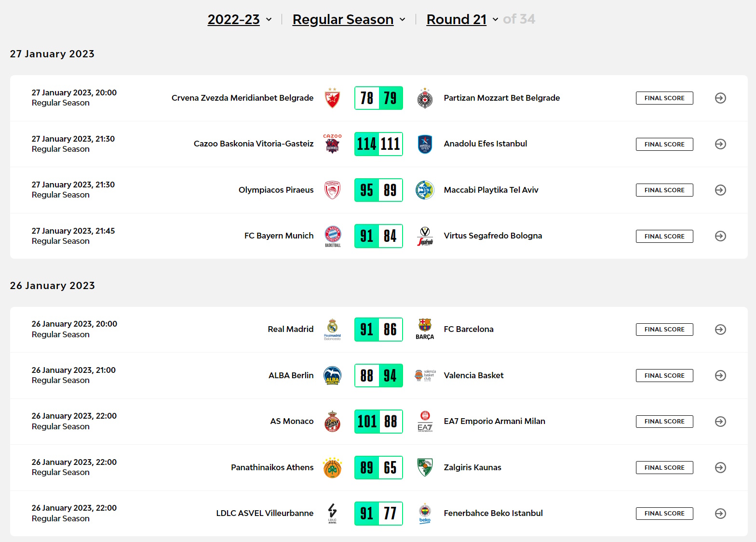Click the FC Bayern Munich basketball logo
Viewport: 756px width, 542px height.
[332, 236]
